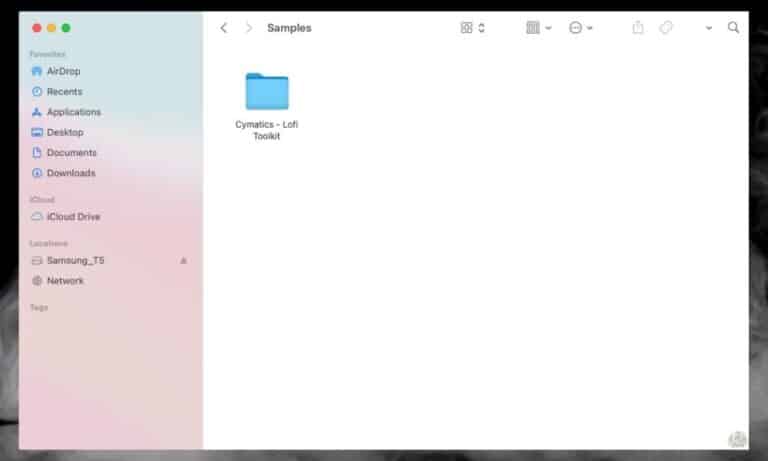Go back with the left chevron
This screenshot has width=768, height=461.
point(224,28)
